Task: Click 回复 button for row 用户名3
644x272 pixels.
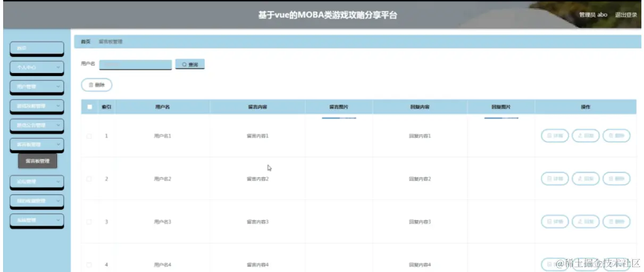Action: click(x=586, y=221)
